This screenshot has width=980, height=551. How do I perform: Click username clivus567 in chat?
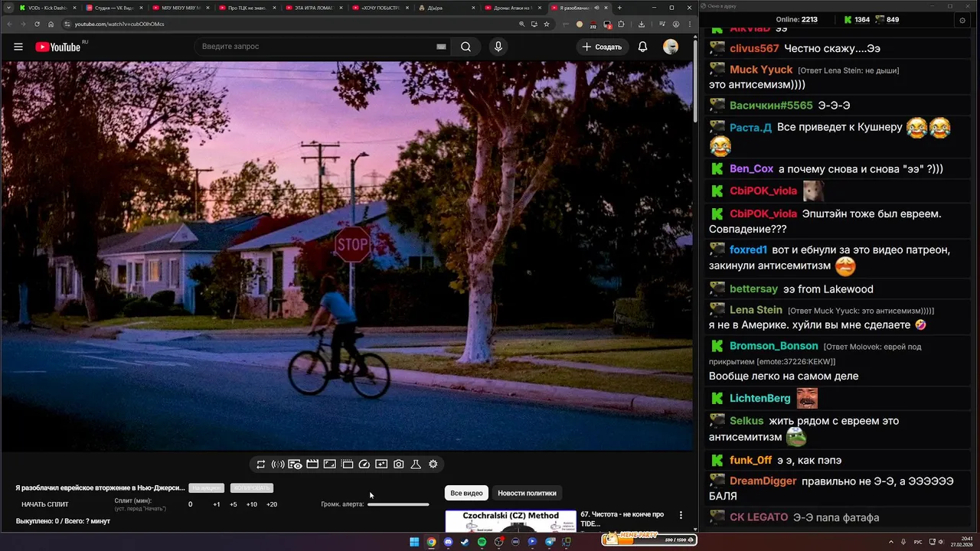(754, 48)
